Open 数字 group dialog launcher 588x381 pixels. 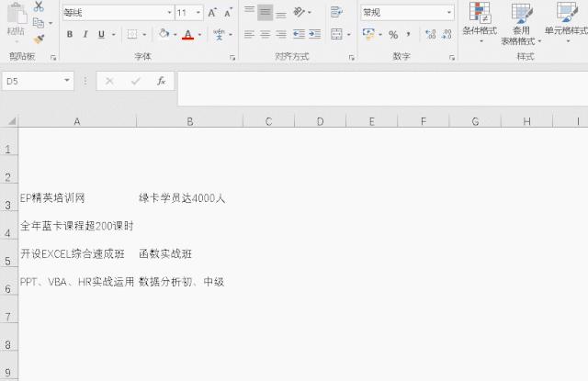[x=452, y=57]
